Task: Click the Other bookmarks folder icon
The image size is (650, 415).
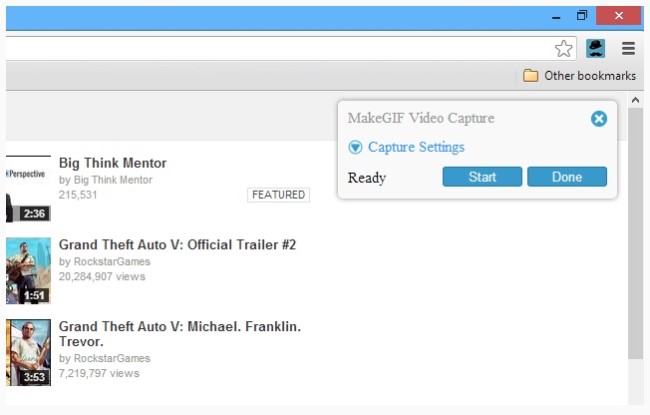Action: pos(530,76)
